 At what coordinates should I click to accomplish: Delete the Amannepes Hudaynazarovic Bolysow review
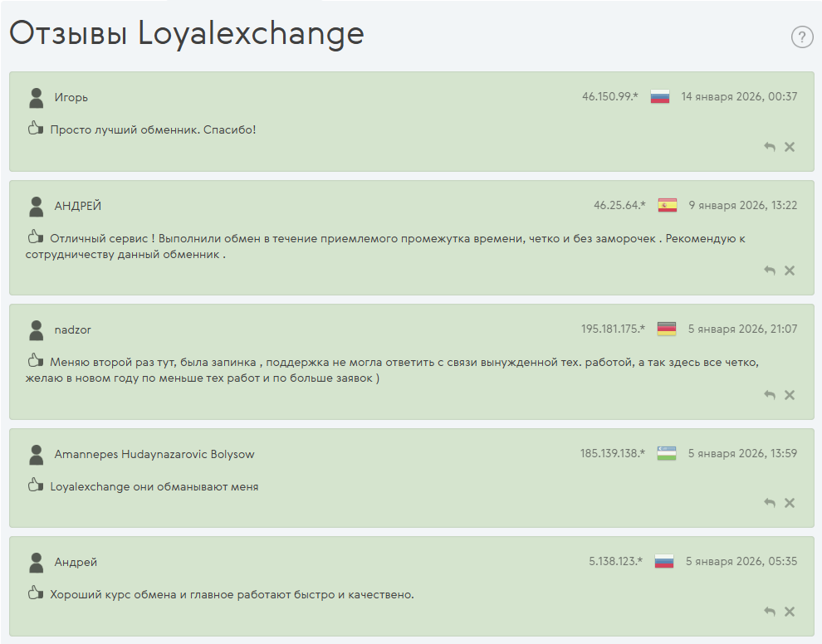790,503
